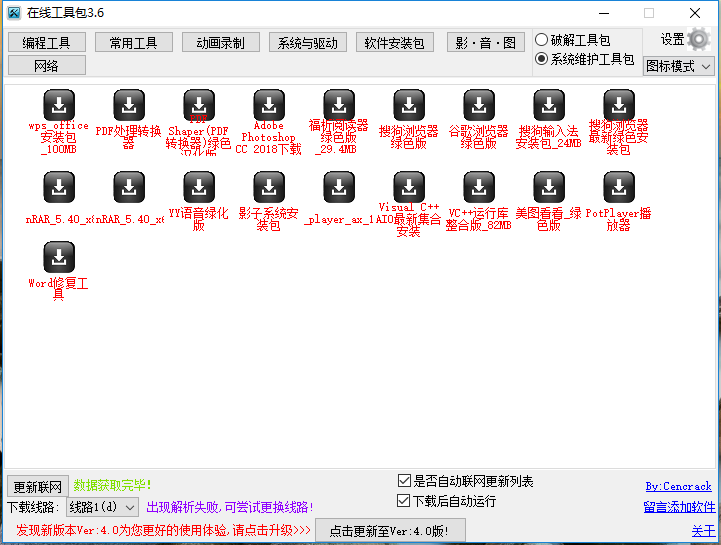Image resolution: width=721 pixels, height=545 pixels.
Task: Switch to 影·音·图 category
Action: pos(486,42)
